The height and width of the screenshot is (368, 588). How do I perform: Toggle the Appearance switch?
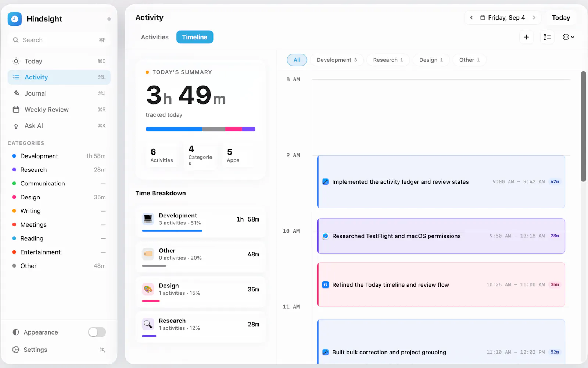click(97, 332)
